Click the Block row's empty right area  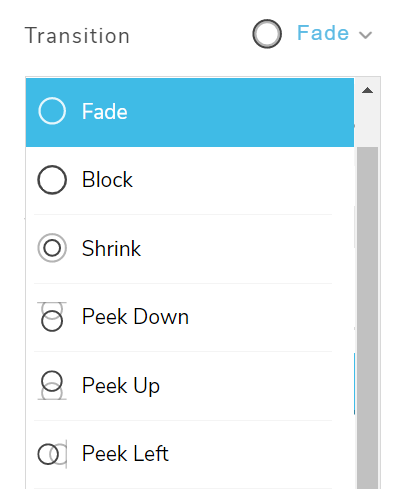tap(243, 180)
